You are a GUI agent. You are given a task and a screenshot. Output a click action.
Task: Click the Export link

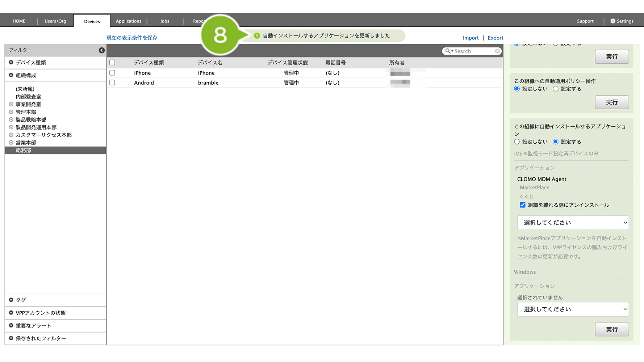495,38
